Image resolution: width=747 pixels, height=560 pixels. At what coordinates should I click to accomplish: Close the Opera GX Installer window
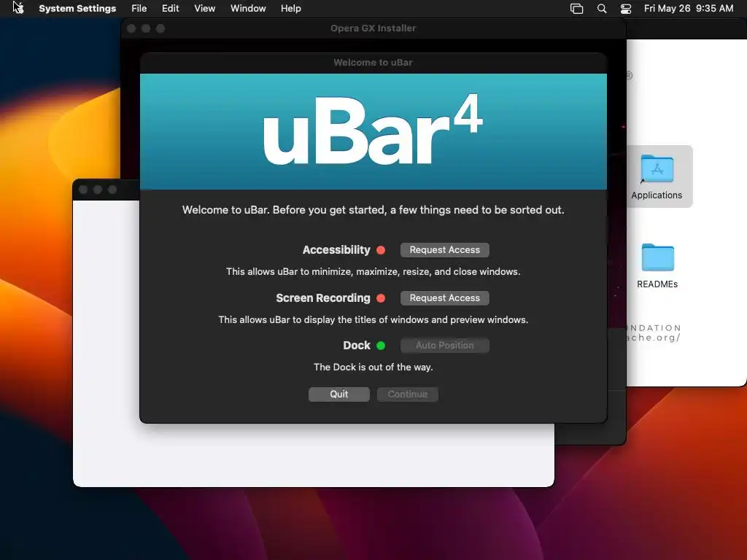point(131,28)
